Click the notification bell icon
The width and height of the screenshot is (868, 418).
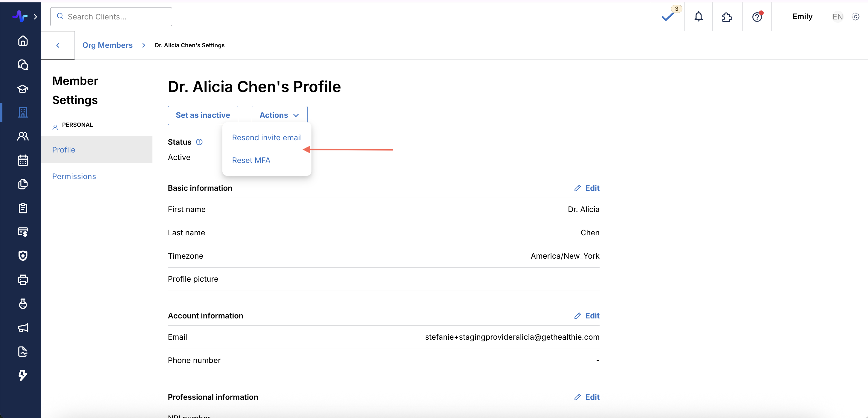click(699, 16)
